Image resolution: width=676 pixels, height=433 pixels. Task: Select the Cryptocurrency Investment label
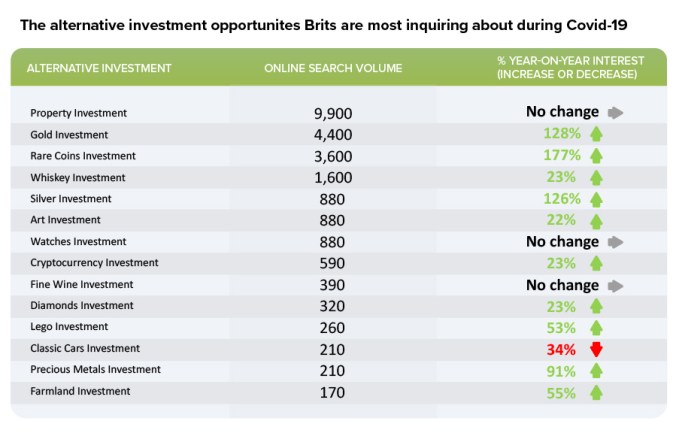[x=94, y=263]
